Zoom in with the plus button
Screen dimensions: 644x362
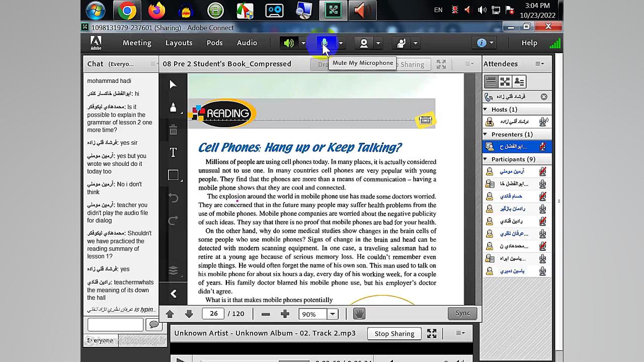(x=285, y=314)
